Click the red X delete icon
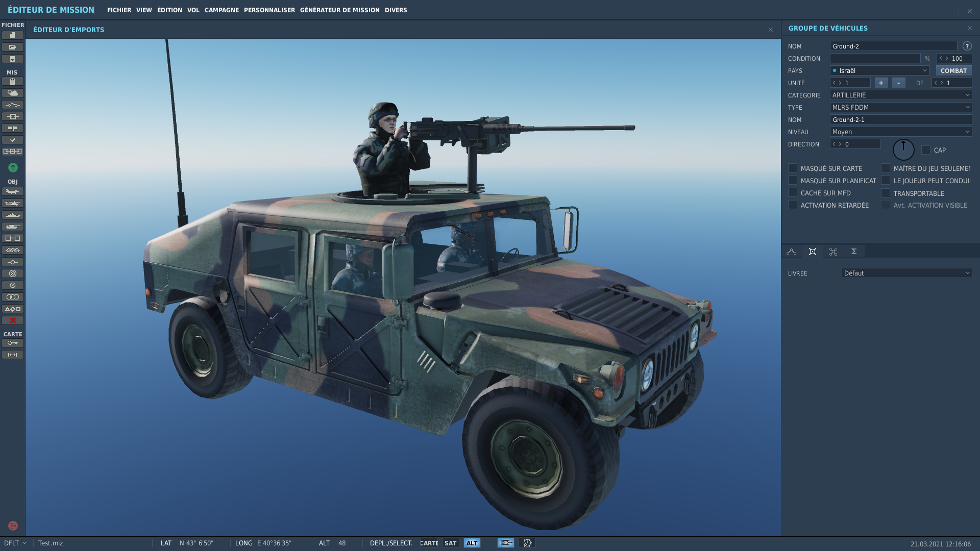Screen dimensions: 980x551 13,320
